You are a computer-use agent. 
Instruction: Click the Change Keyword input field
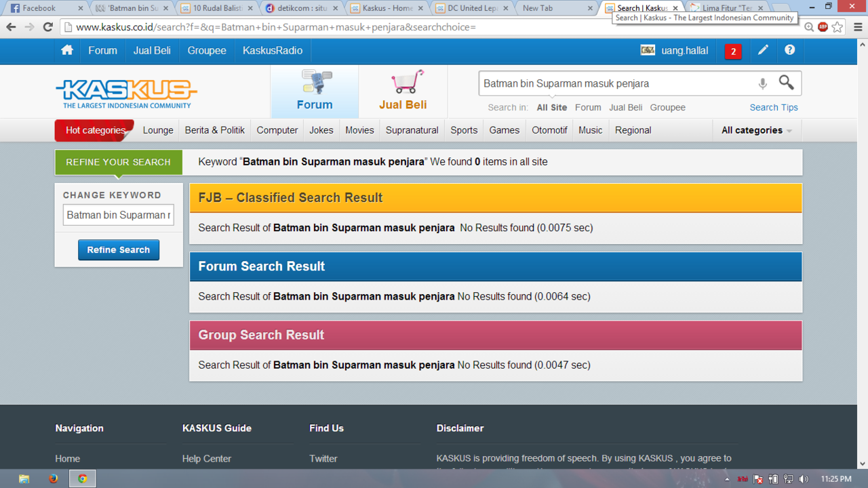(118, 215)
